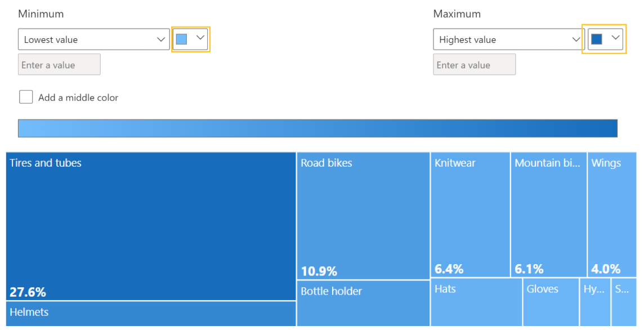Viewport: 644px width, 330px height.
Task: Click the light blue minimum color swatch
Action: tap(181, 39)
